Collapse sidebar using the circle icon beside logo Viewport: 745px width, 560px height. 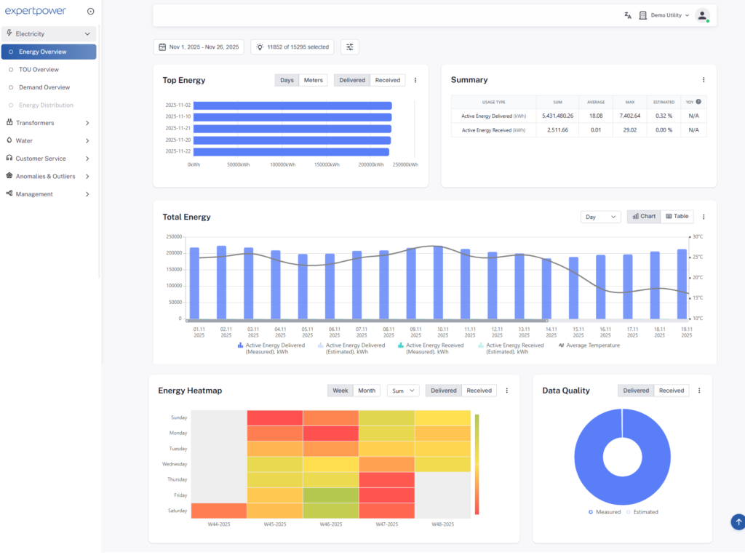click(91, 12)
